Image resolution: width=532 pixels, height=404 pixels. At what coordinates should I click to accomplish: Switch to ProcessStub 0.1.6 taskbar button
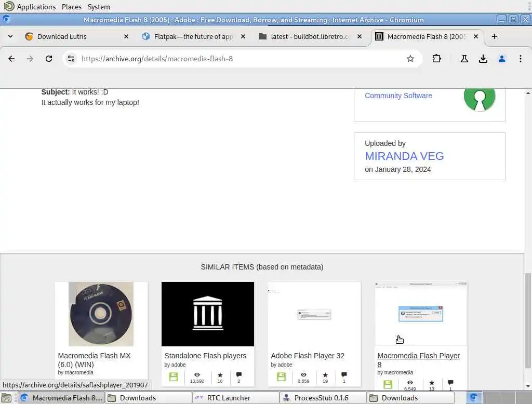323,398
